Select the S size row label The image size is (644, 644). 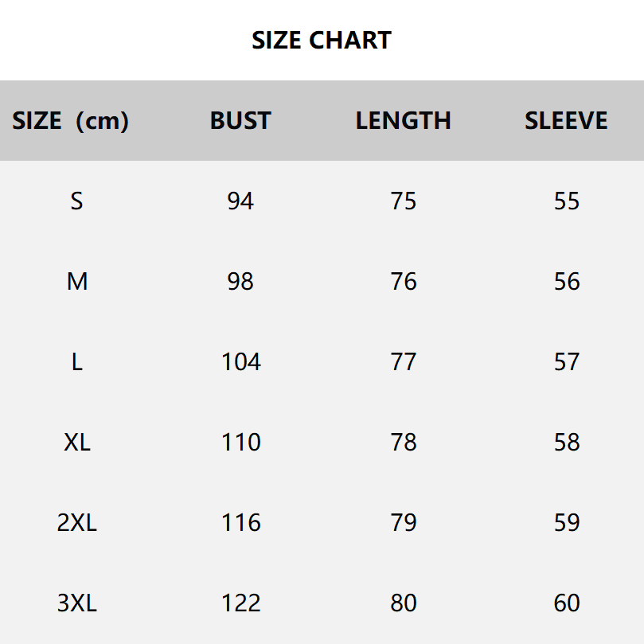[x=76, y=201]
